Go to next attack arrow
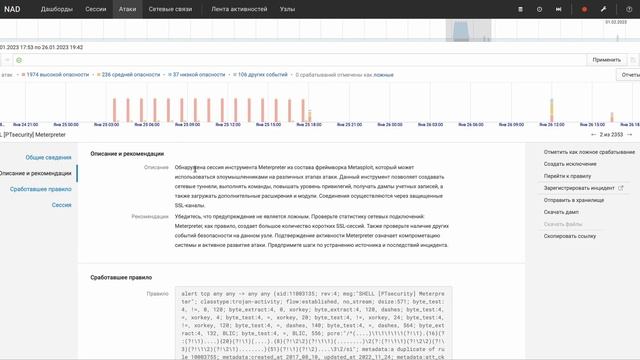 coord(629,135)
